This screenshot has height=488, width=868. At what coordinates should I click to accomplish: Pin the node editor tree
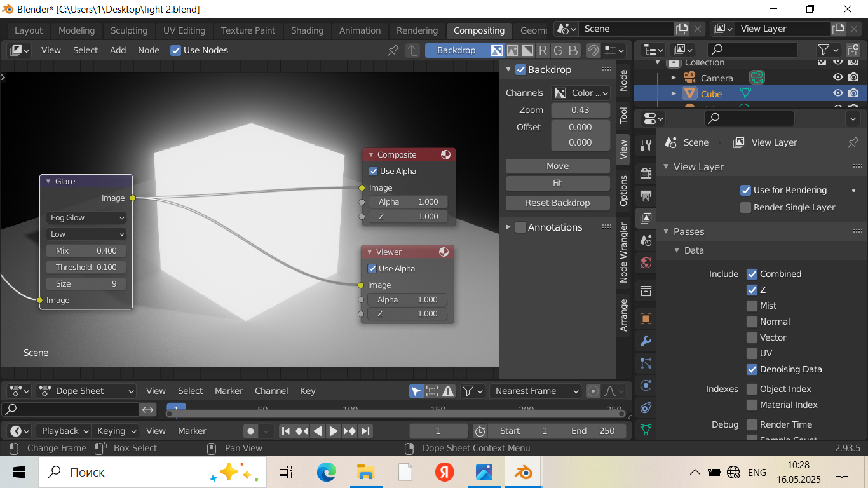point(393,50)
